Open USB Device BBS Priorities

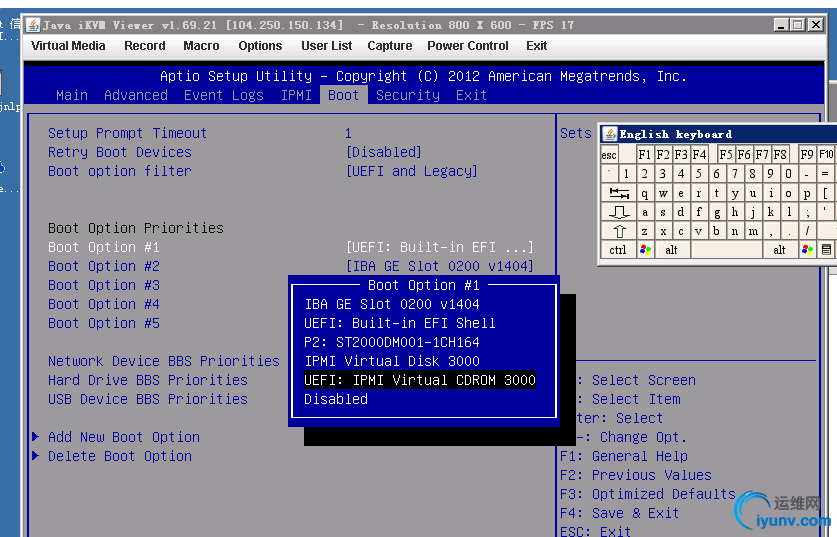(147, 399)
